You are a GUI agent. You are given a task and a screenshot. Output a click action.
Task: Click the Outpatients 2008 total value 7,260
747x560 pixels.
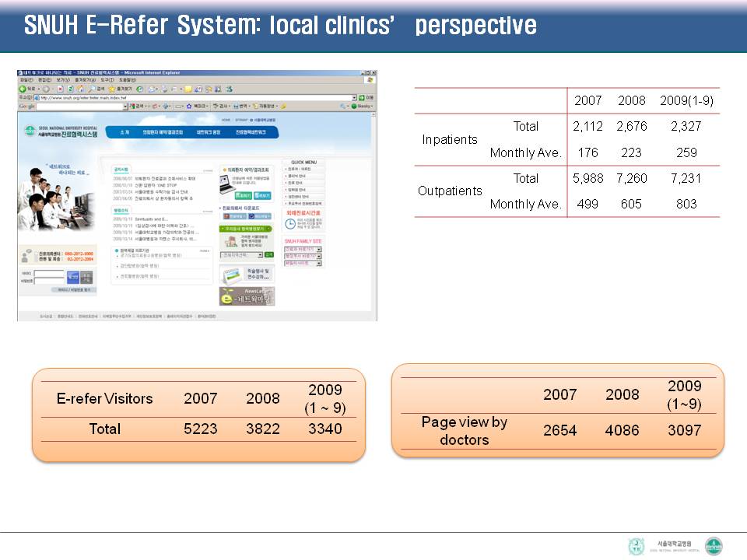click(631, 178)
